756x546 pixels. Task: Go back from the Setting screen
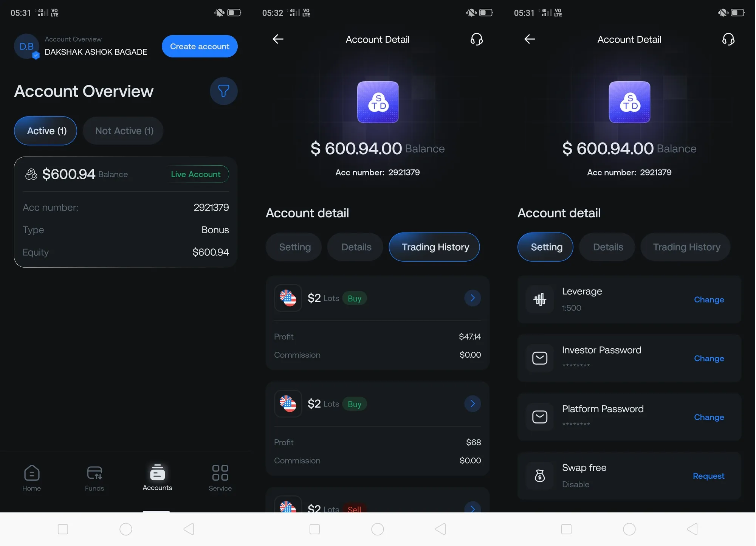pos(530,39)
